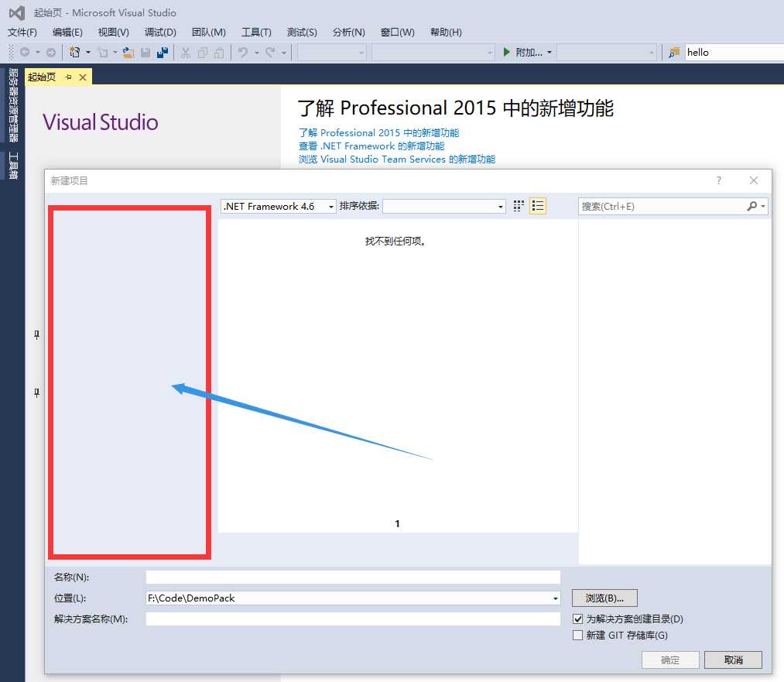Toggle the pin on 起始页 tab
The height and width of the screenshot is (682, 784).
tap(69, 77)
